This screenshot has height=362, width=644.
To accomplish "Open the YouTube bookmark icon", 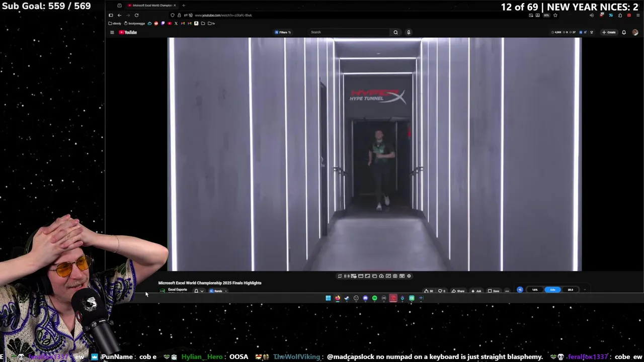I will [x=170, y=23].
